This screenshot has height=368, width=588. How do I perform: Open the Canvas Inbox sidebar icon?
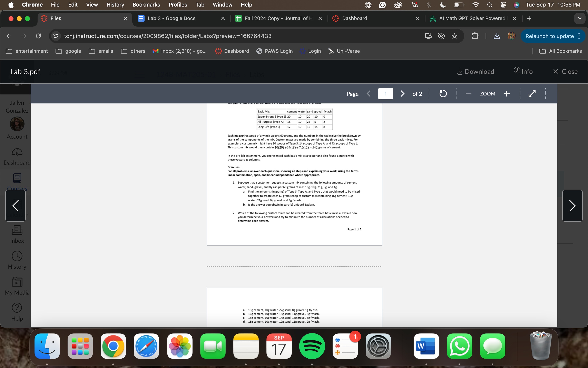pyautogui.click(x=17, y=234)
